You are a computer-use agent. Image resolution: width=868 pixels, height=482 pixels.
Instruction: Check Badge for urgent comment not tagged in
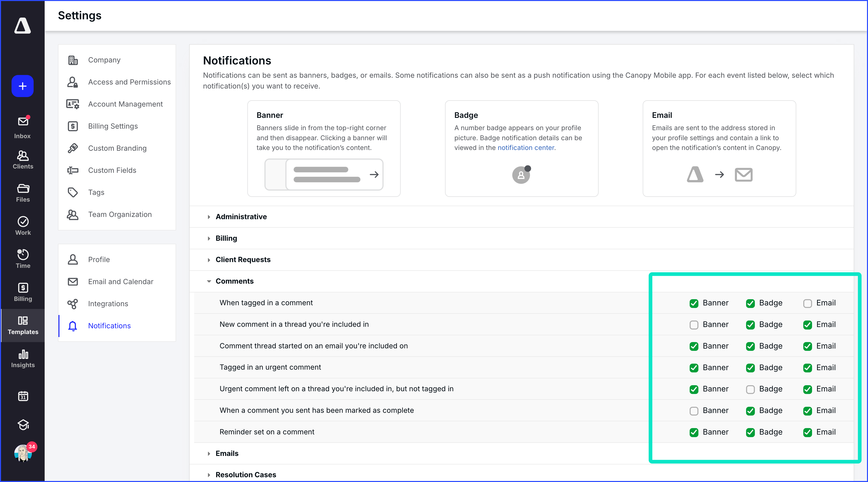pos(750,389)
